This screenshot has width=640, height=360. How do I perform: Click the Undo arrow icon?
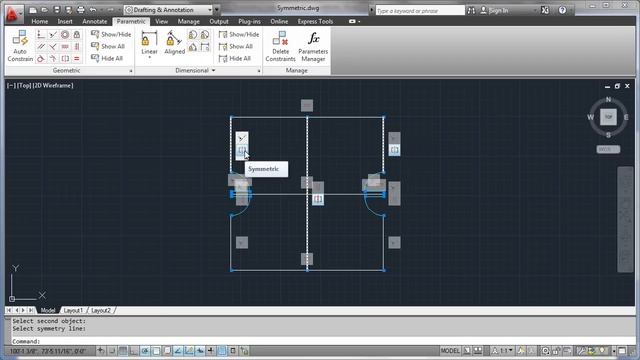(93, 10)
